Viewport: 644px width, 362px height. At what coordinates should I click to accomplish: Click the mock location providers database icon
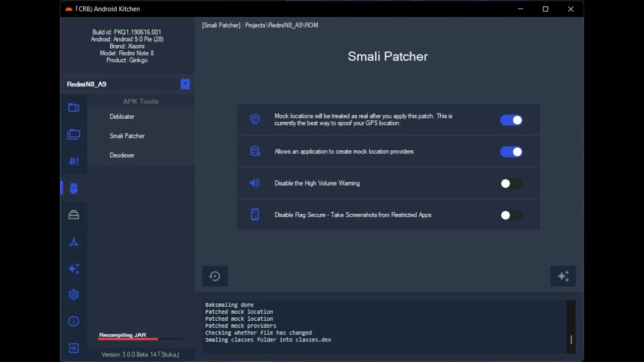(255, 151)
